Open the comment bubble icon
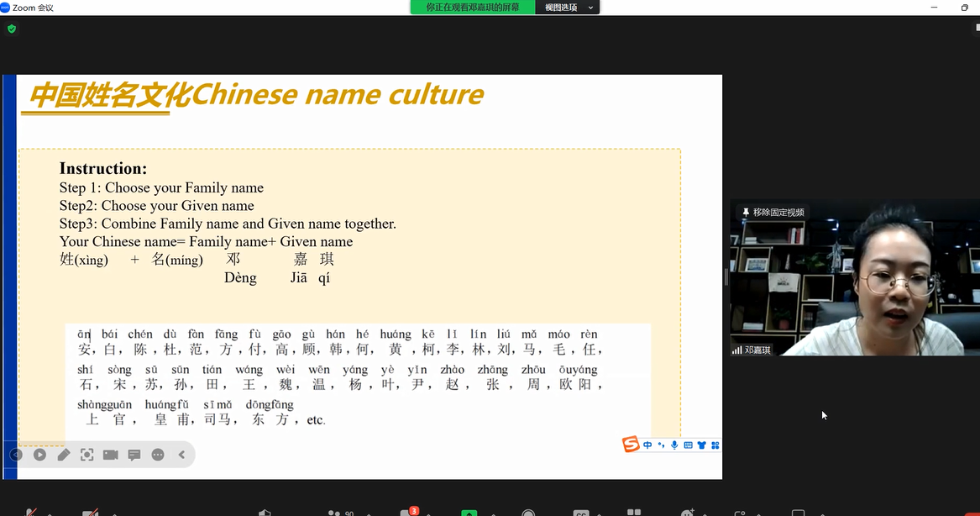980x516 pixels. (134, 455)
